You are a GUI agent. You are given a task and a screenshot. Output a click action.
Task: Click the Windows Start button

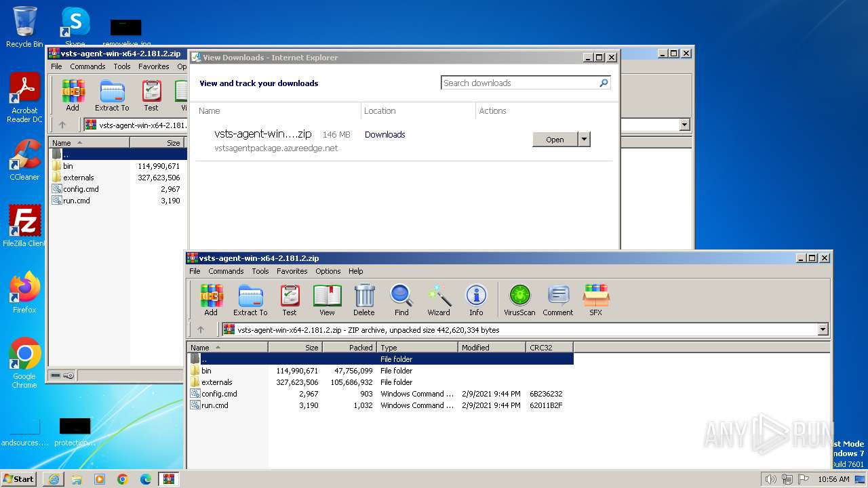(x=19, y=479)
